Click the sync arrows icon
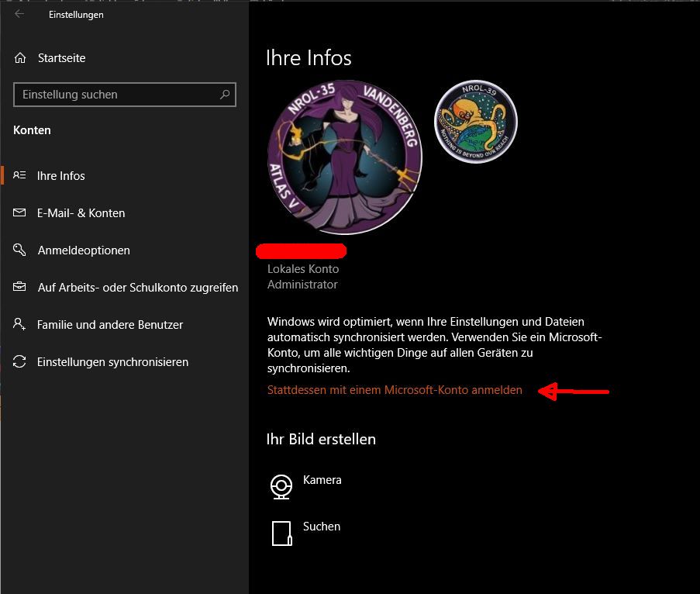700x594 pixels. tap(19, 361)
